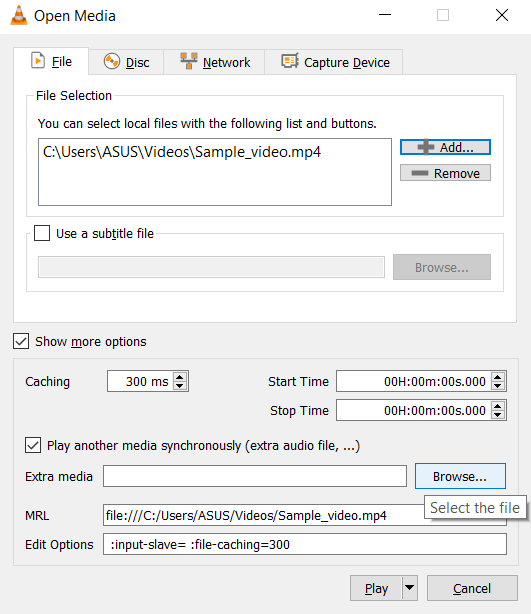Image resolution: width=531 pixels, height=614 pixels.
Task: Click the Disc tab disc icon
Action: coord(112,61)
